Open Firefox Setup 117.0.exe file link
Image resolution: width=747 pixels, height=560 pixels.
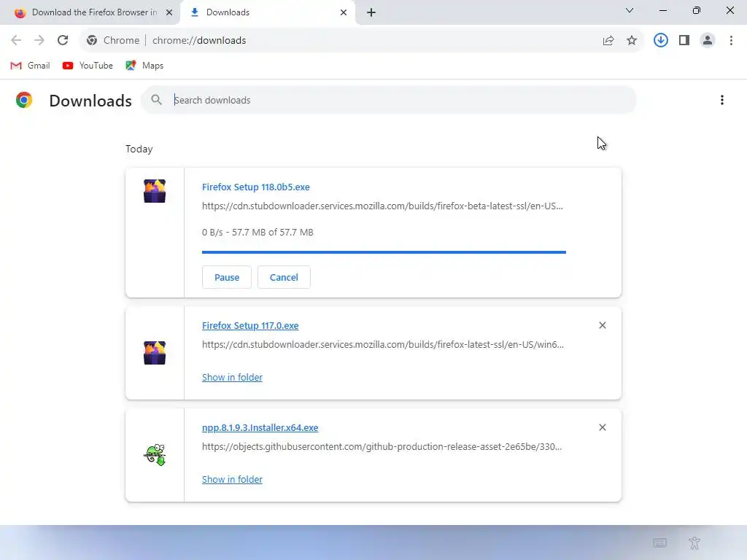pyautogui.click(x=250, y=326)
